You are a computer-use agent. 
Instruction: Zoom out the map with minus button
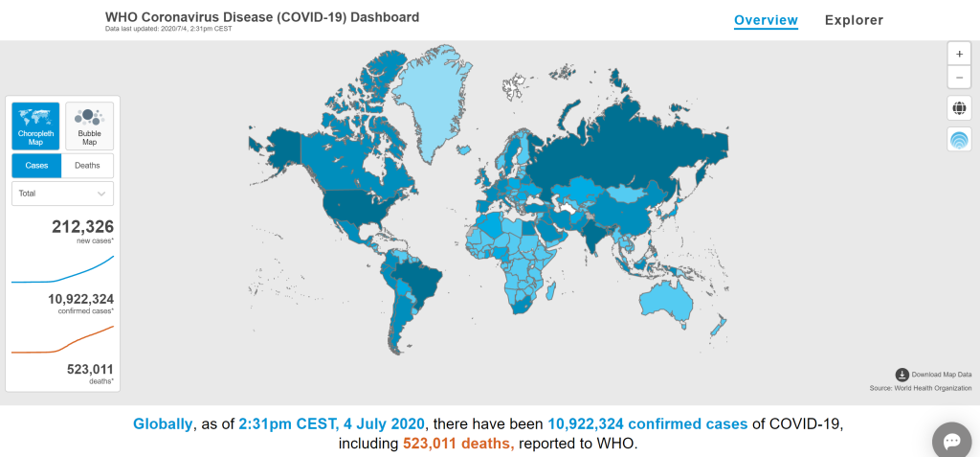pyautogui.click(x=959, y=78)
